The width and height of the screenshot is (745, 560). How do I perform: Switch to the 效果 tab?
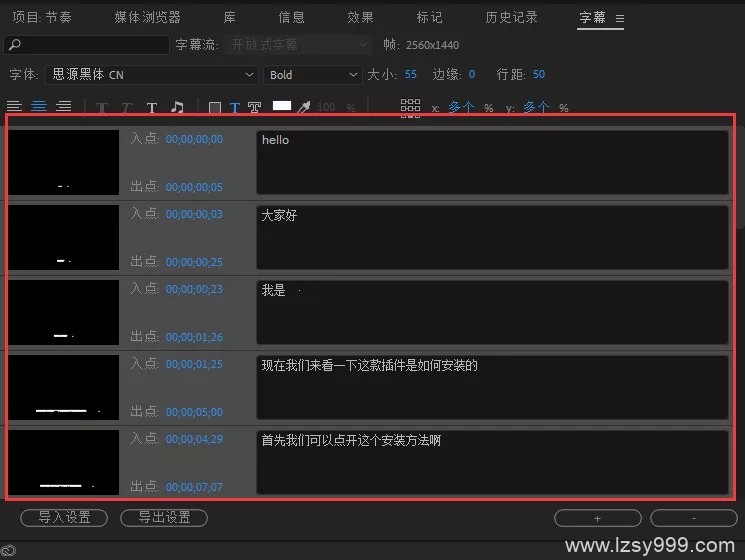point(360,18)
